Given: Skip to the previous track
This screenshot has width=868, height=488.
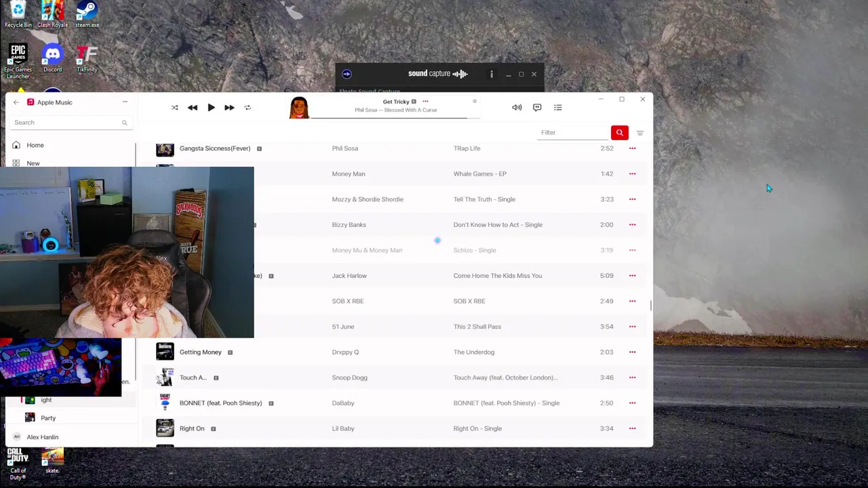Looking at the screenshot, I should tap(193, 108).
